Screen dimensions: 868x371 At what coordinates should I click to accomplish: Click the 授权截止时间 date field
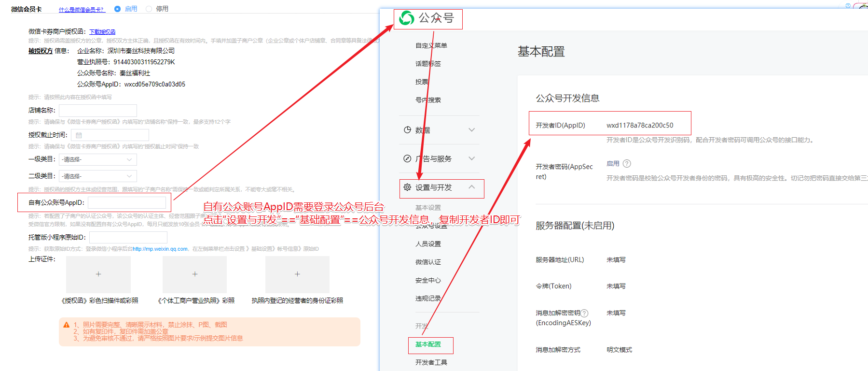point(110,135)
